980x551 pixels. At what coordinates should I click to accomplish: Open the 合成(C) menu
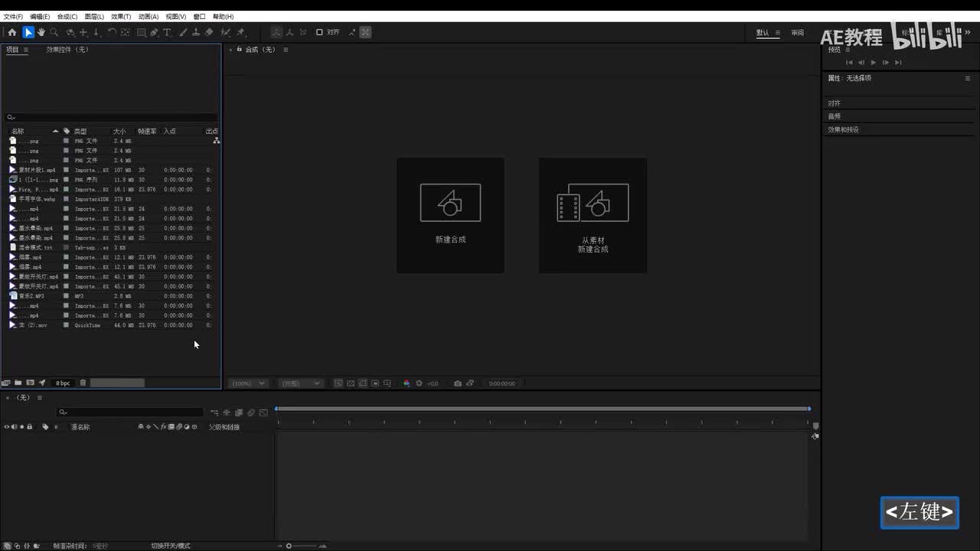[67, 16]
